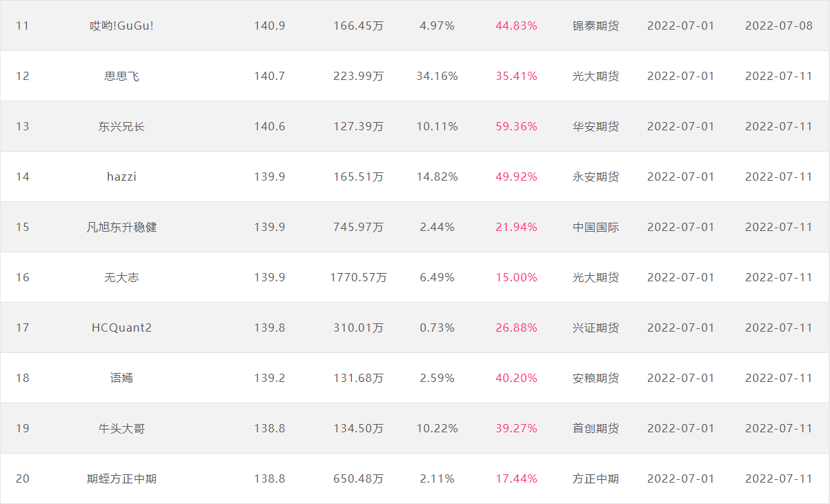Open 牛头大哥 trader profile

(121, 428)
